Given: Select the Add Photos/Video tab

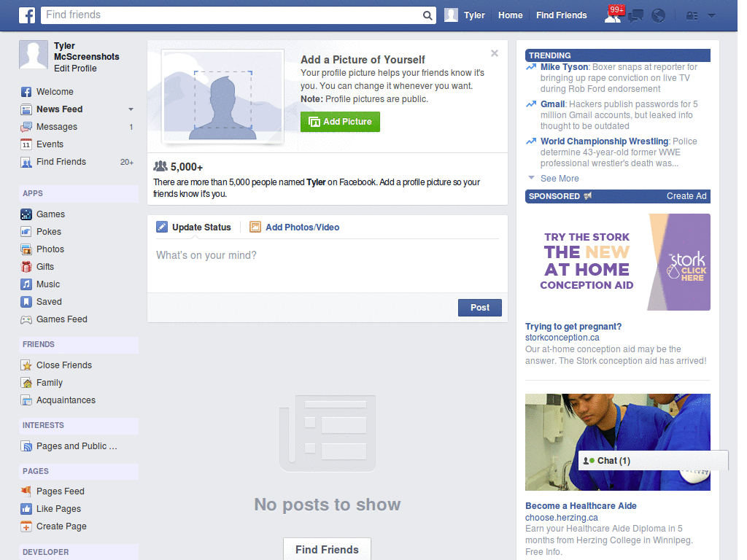Looking at the screenshot, I should click(295, 227).
